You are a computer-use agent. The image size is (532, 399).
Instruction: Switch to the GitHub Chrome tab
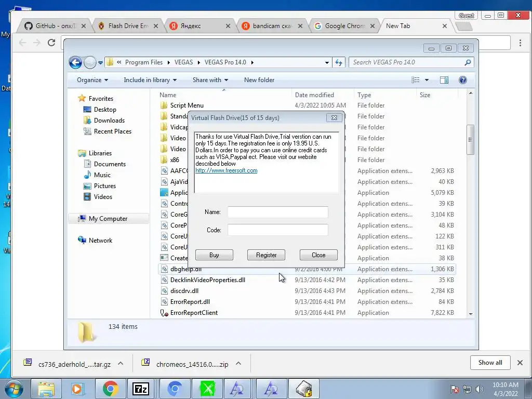55,26
